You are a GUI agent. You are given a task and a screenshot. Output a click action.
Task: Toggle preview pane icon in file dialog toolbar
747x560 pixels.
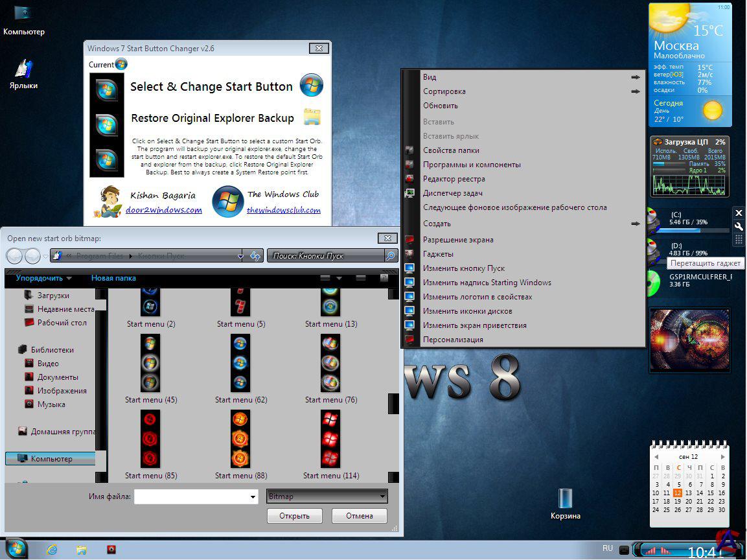(x=361, y=278)
